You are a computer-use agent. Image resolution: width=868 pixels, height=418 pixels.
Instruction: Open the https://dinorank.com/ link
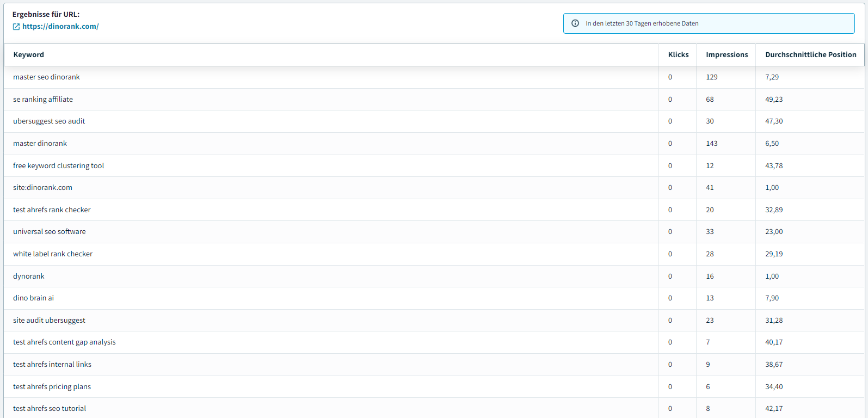point(60,27)
